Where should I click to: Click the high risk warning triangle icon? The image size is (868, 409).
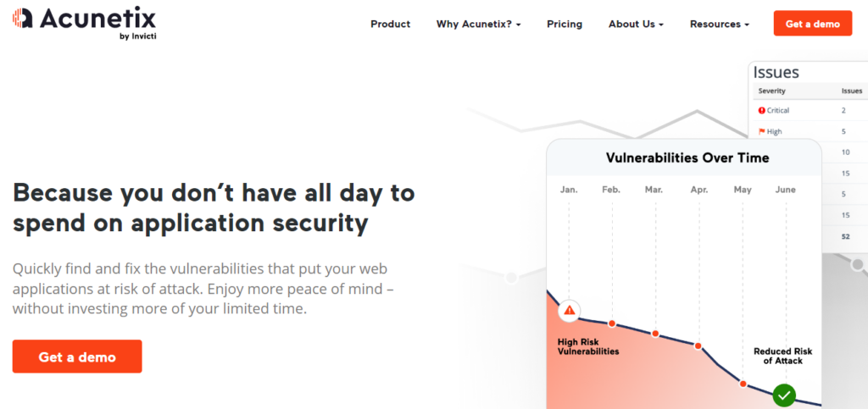570,311
